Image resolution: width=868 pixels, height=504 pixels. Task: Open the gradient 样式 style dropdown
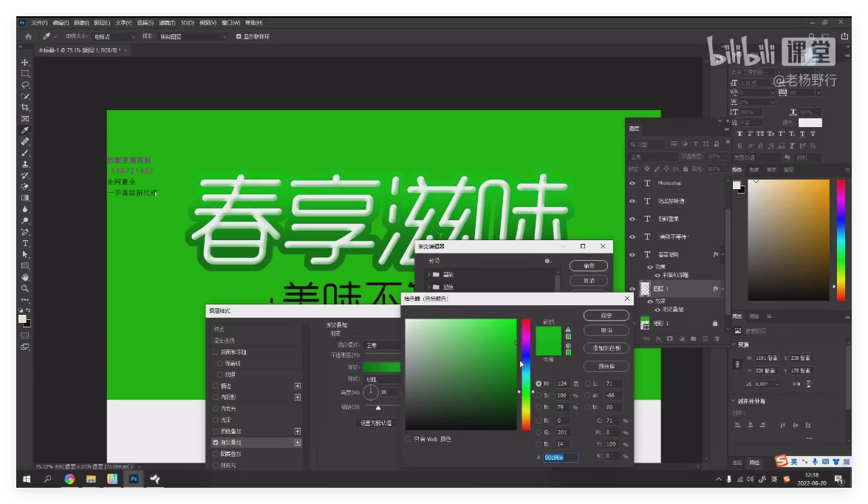(x=382, y=379)
